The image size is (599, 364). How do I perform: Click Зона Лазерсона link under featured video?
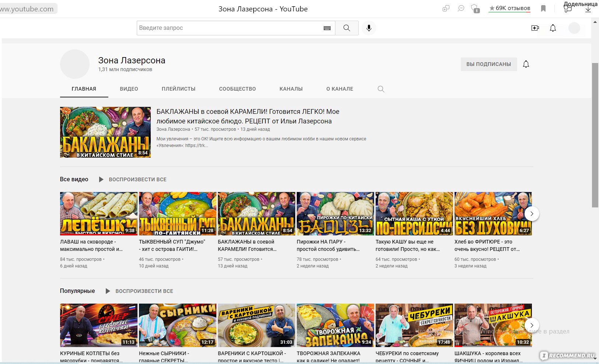(173, 129)
